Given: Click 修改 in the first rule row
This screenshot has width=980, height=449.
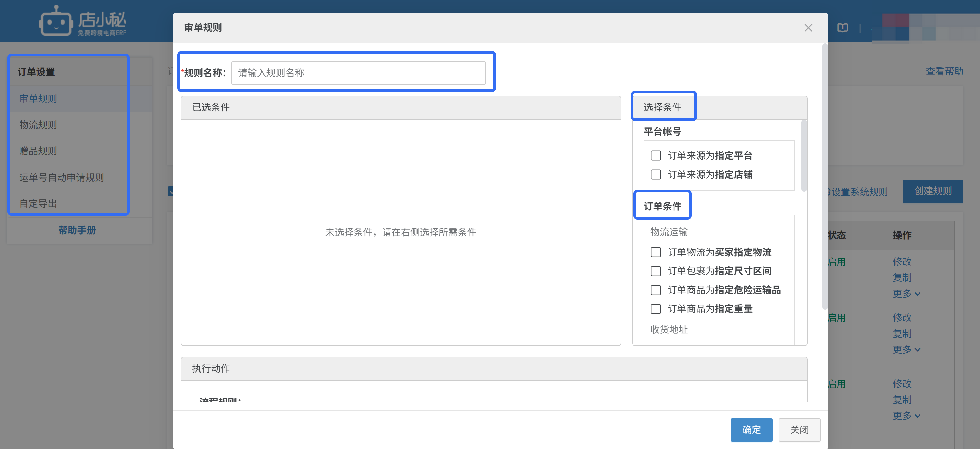Looking at the screenshot, I should tap(902, 262).
